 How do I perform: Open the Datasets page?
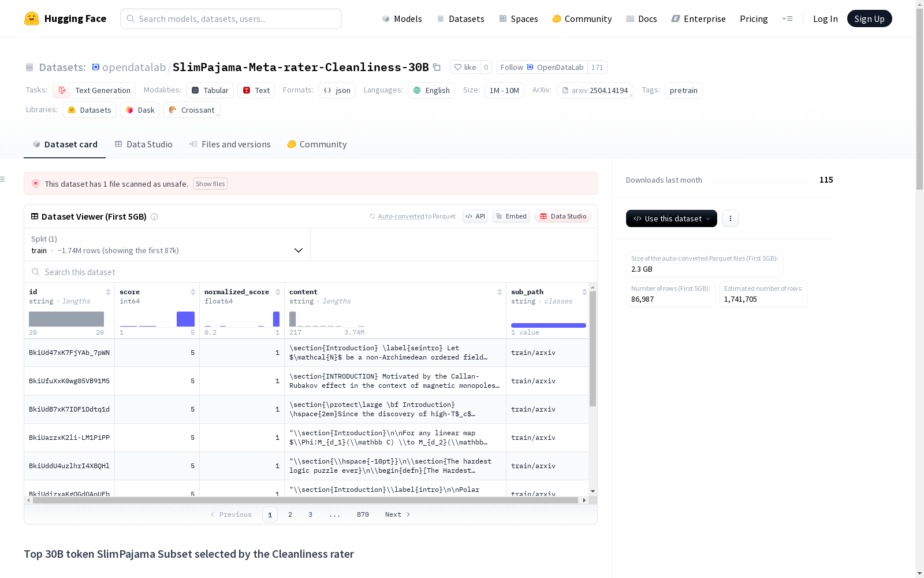460,18
